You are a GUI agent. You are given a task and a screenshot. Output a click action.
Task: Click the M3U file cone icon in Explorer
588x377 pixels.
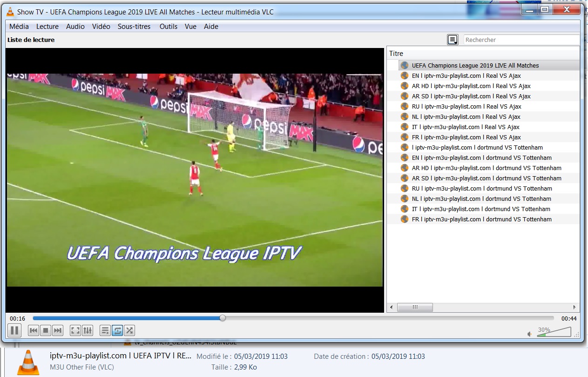[x=28, y=362]
